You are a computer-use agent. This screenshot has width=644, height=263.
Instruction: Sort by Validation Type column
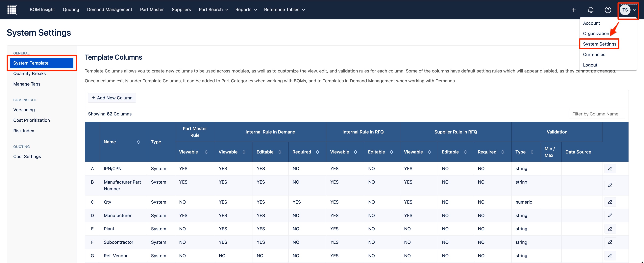(532, 152)
